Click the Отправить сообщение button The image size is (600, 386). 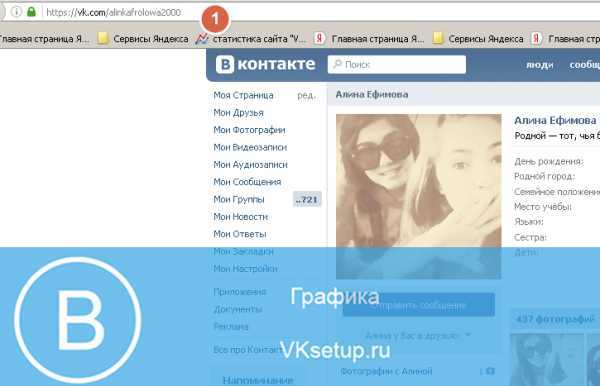419,305
